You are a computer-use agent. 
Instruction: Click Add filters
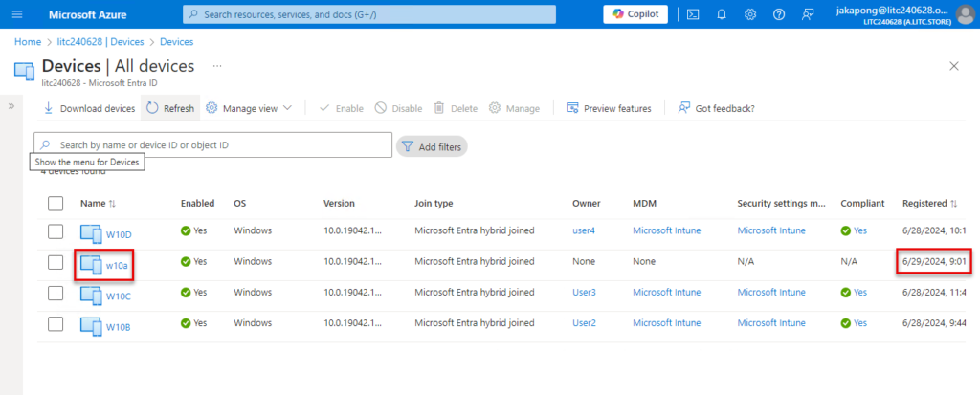pos(432,147)
